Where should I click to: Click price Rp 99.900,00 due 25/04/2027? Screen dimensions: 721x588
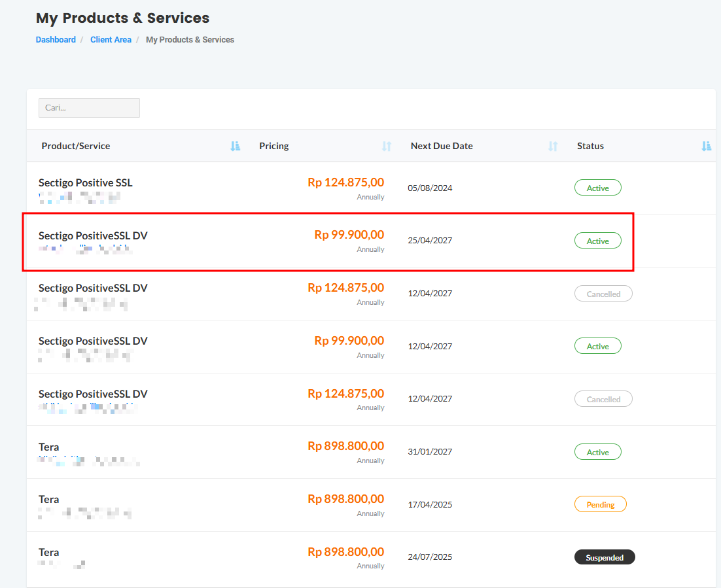tap(349, 234)
